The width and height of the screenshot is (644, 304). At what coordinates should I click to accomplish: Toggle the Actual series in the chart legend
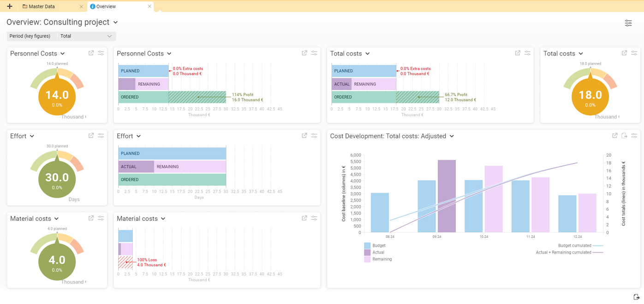point(377,252)
